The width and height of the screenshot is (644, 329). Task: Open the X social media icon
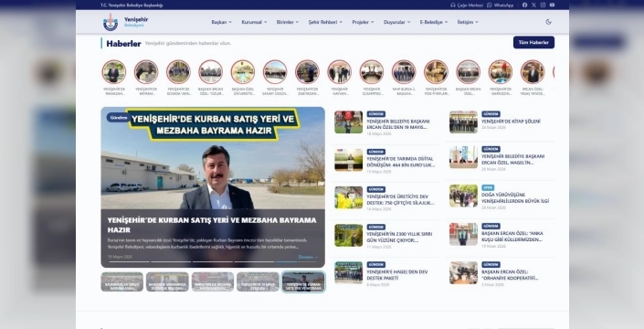(x=533, y=5)
